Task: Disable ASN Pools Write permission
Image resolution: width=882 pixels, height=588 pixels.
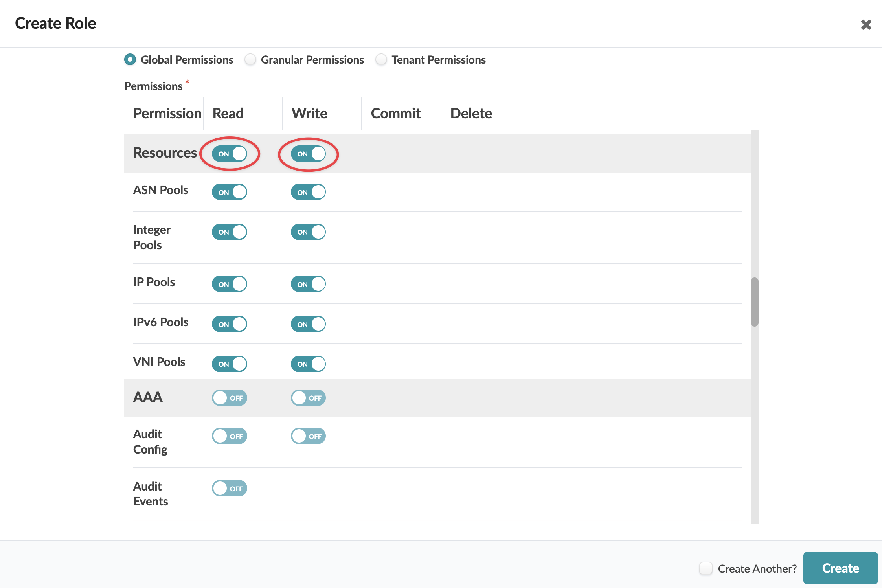Action: point(308,192)
